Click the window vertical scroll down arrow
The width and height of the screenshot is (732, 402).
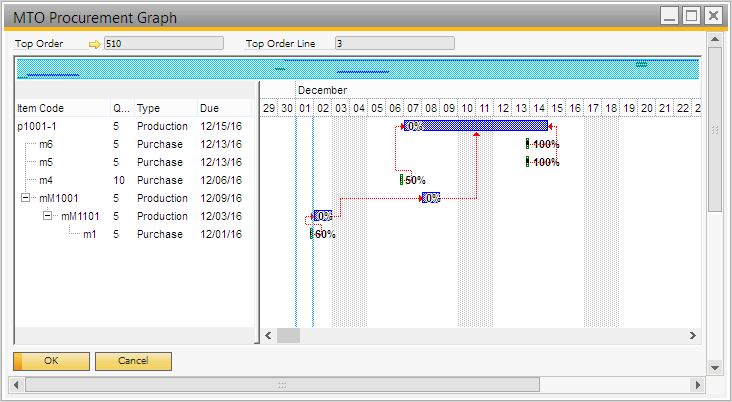pyautogui.click(x=714, y=366)
